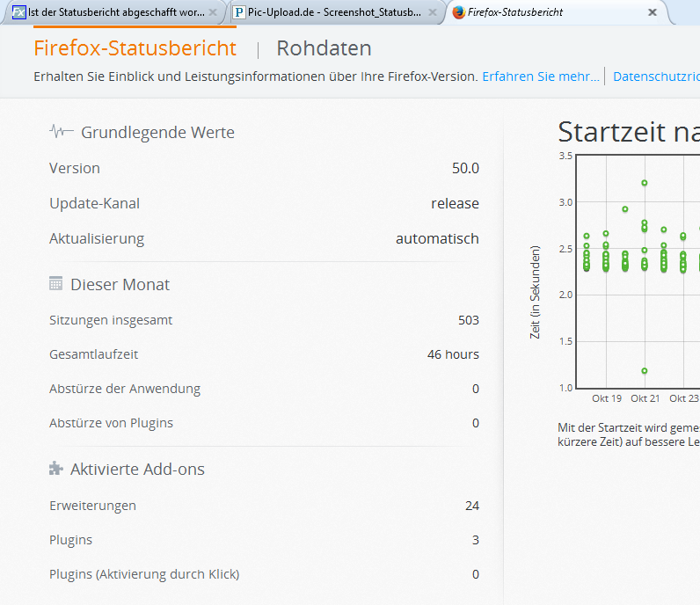Screen dimensions: 700x605
Task: Click the Version value 50.0
Action: pos(465,168)
